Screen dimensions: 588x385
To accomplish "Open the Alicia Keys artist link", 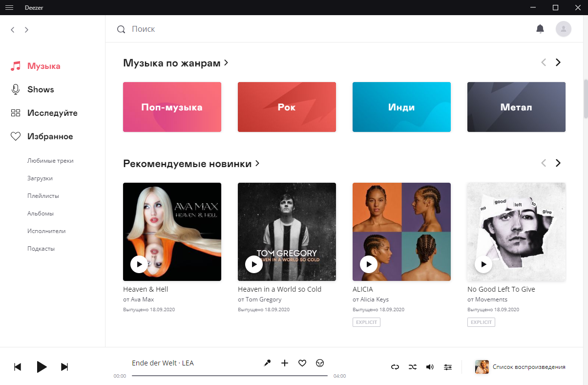I will pos(375,299).
